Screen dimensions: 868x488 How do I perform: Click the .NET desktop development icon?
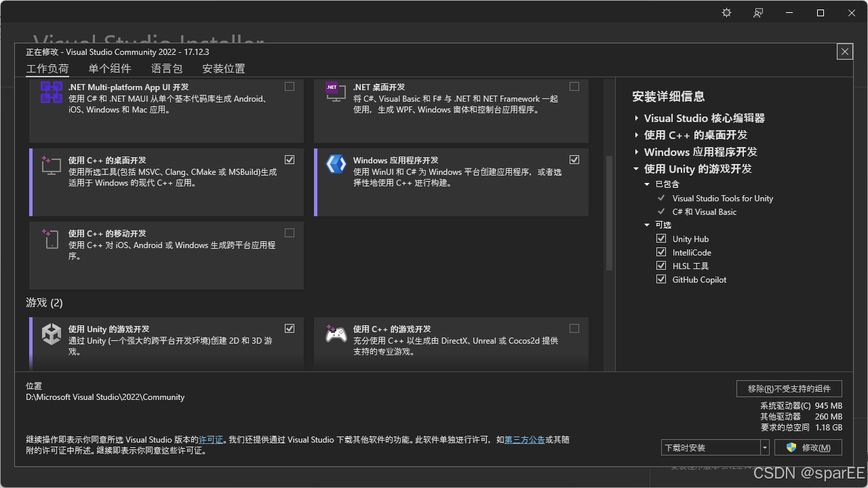tap(335, 91)
